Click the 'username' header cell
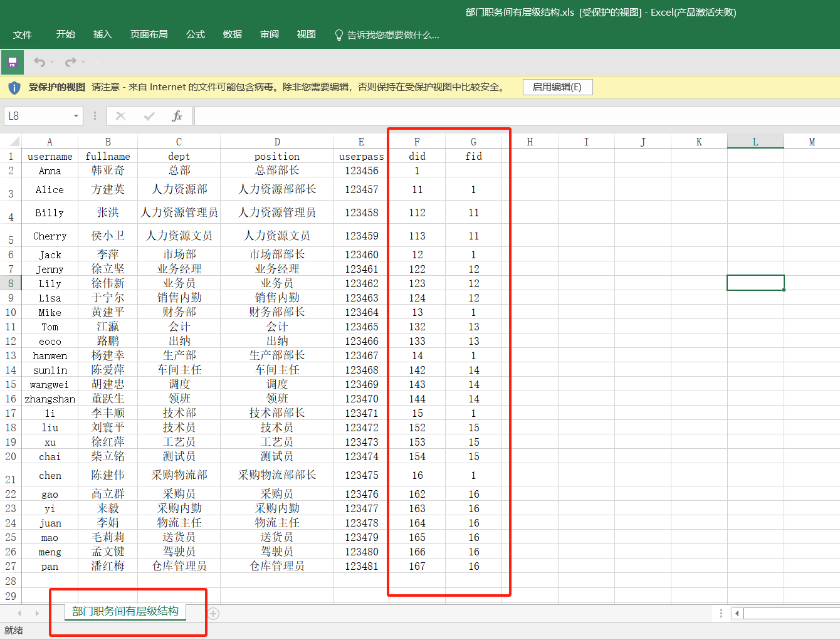Viewport: 840px width, 640px height. (50, 156)
